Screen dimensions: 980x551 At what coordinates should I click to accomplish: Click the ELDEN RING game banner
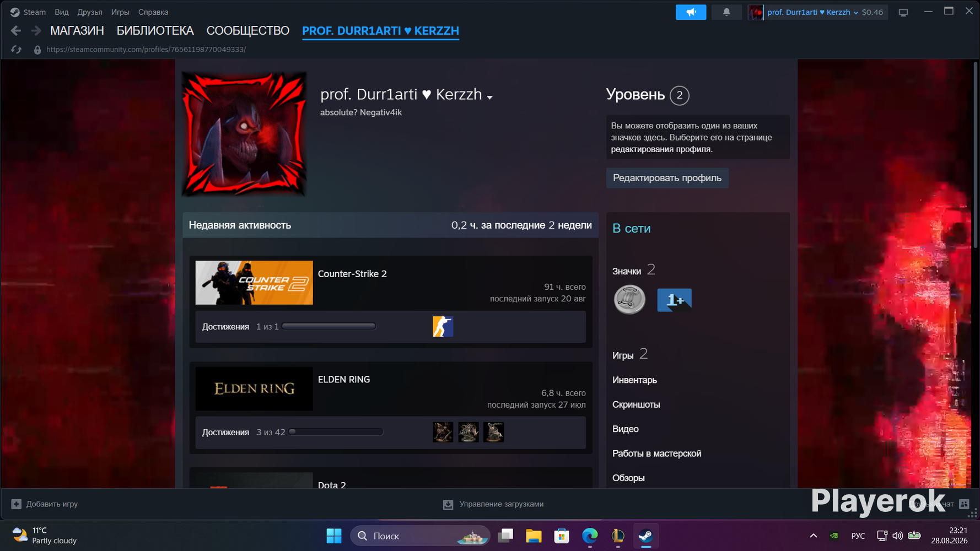tap(254, 389)
